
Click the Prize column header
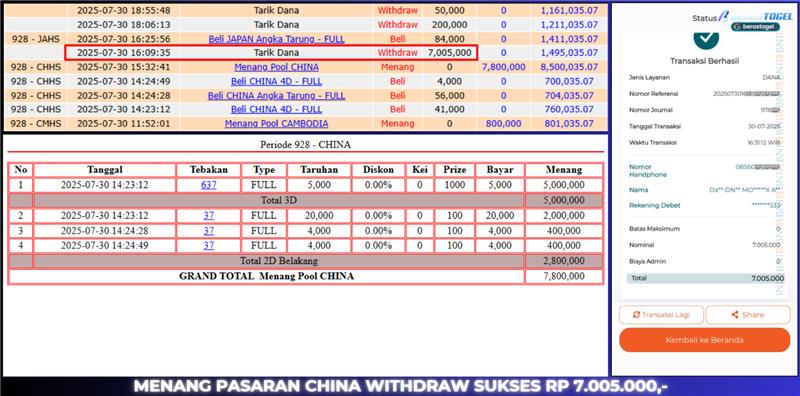[454, 170]
